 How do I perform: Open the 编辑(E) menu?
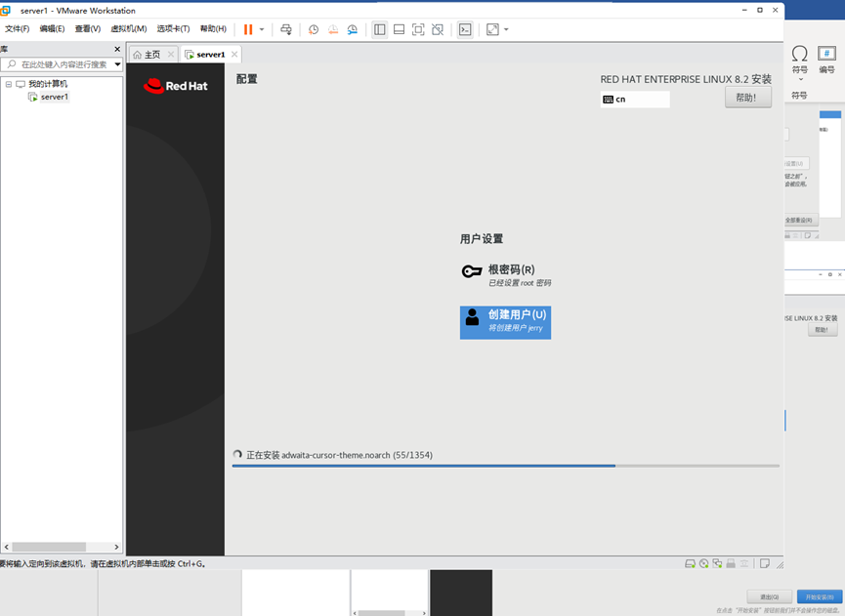pyautogui.click(x=52, y=28)
